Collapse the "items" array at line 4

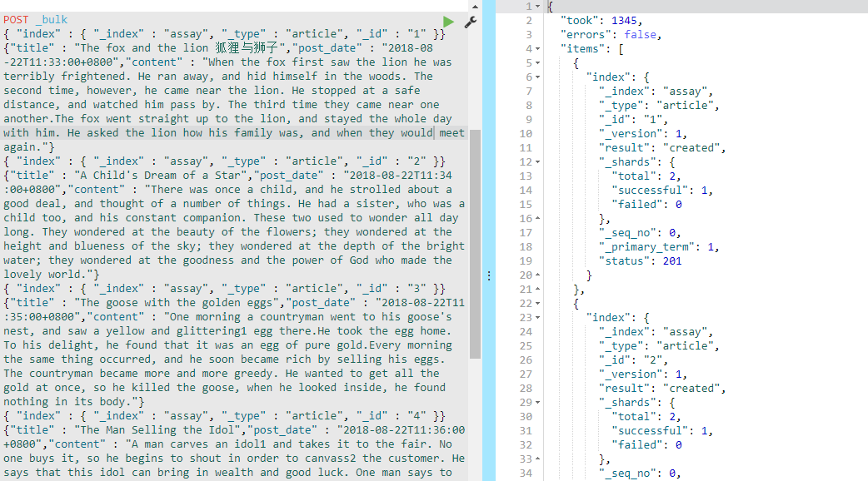538,48
